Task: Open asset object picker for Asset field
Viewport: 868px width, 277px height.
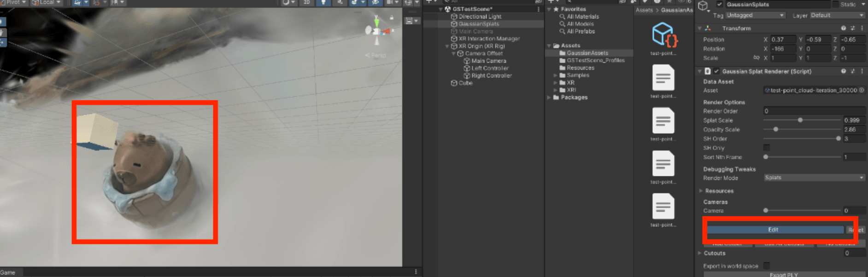Action: 862,90
